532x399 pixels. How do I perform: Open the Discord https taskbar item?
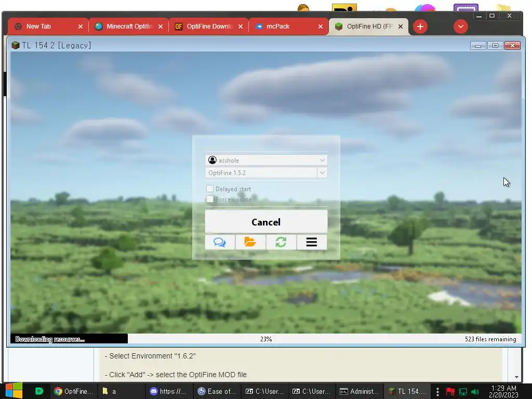click(x=169, y=391)
